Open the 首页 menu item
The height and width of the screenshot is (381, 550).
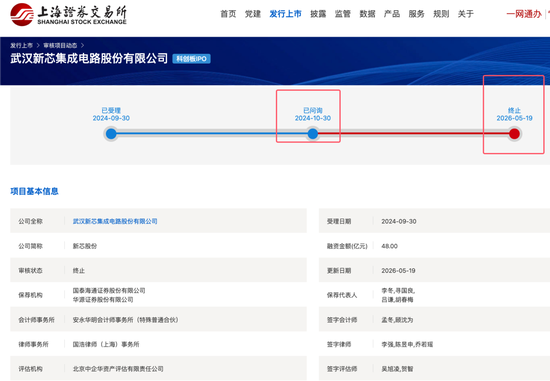228,14
